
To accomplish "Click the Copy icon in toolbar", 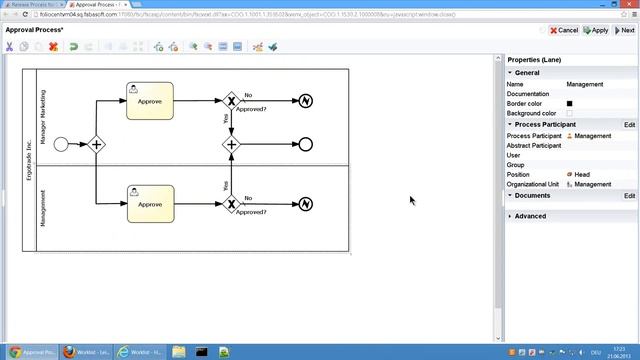I will click(x=24, y=47).
